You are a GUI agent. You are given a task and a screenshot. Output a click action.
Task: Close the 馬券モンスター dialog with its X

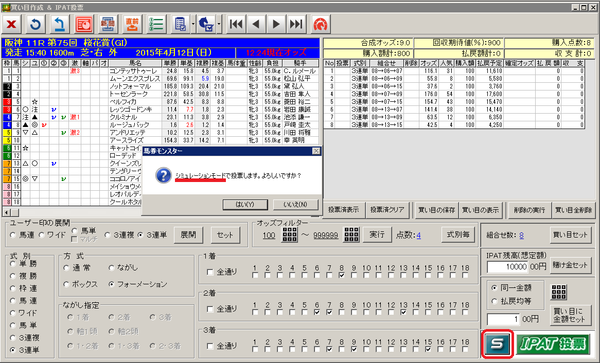coord(316,151)
